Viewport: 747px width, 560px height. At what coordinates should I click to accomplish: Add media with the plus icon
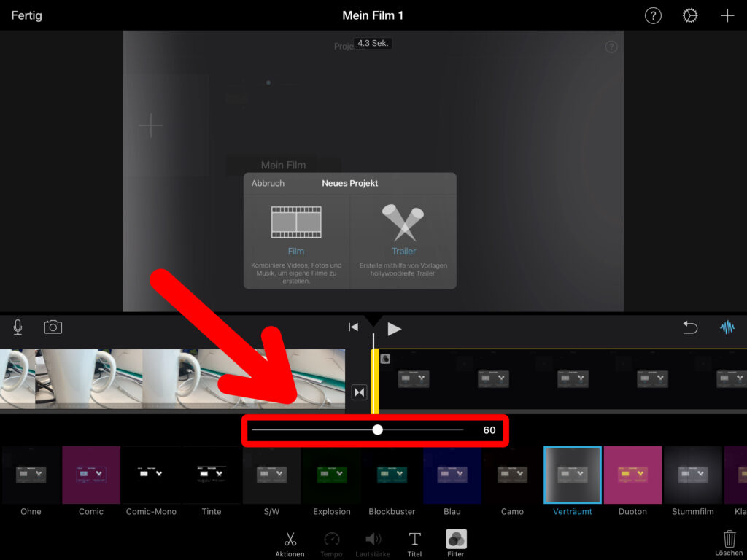(727, 16)
